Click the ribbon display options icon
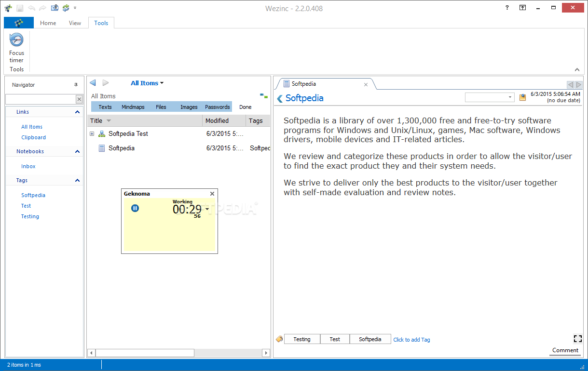 click(x=523, y=8)
